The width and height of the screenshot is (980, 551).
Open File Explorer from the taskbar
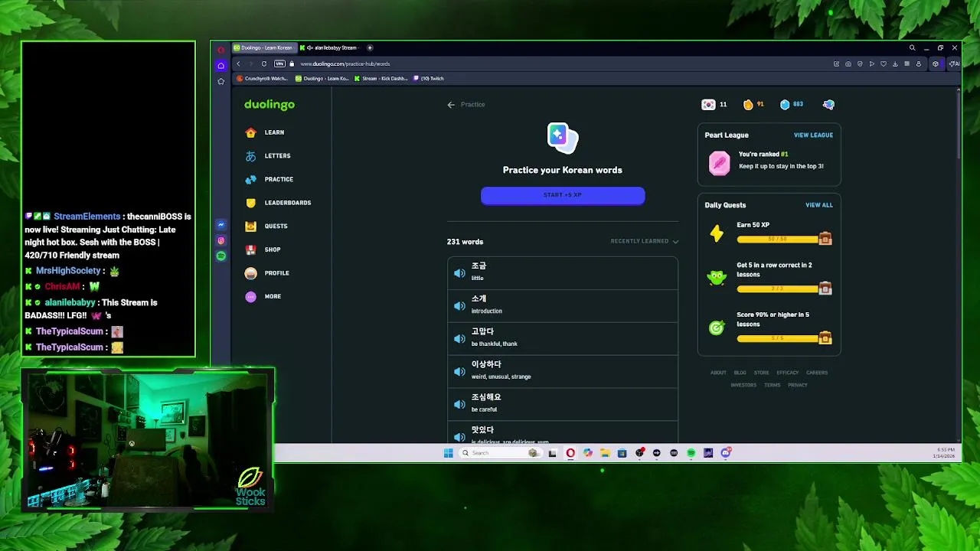(x=605, y=453)
